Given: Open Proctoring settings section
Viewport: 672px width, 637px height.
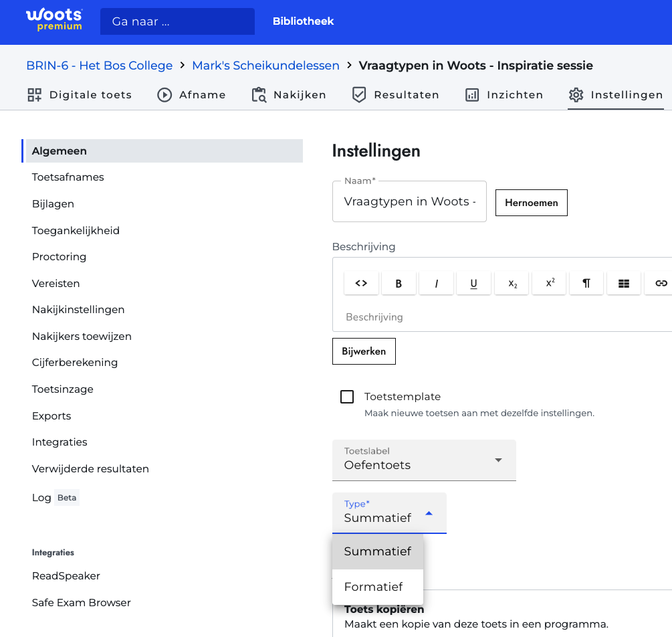Looking at the screenshot, I should click(59, 257).
